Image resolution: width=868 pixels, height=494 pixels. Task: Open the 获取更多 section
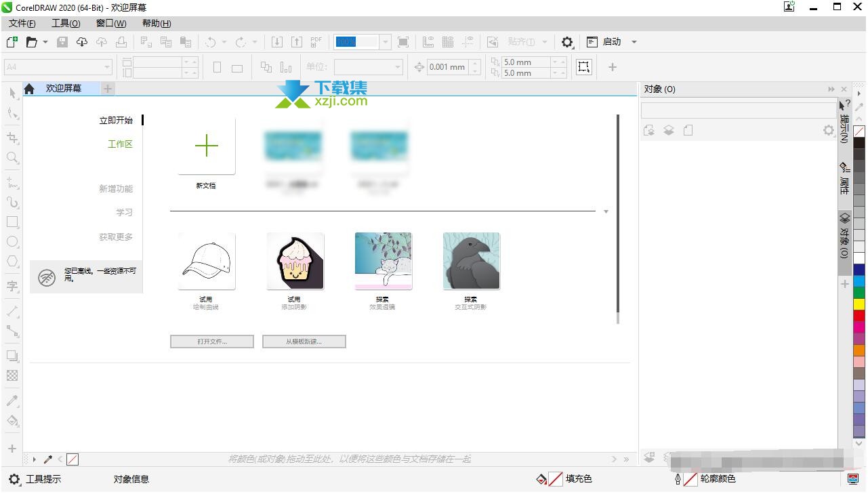point(116,237)
